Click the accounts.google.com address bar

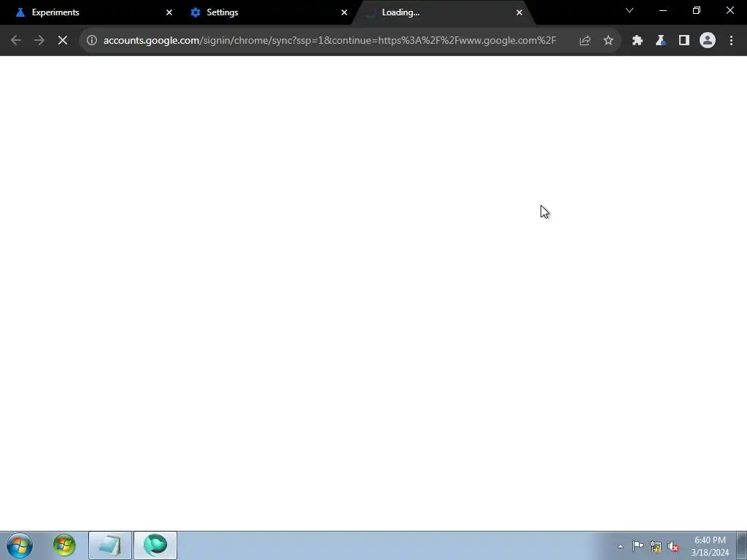pyautogui.click(x=329, y=41)
